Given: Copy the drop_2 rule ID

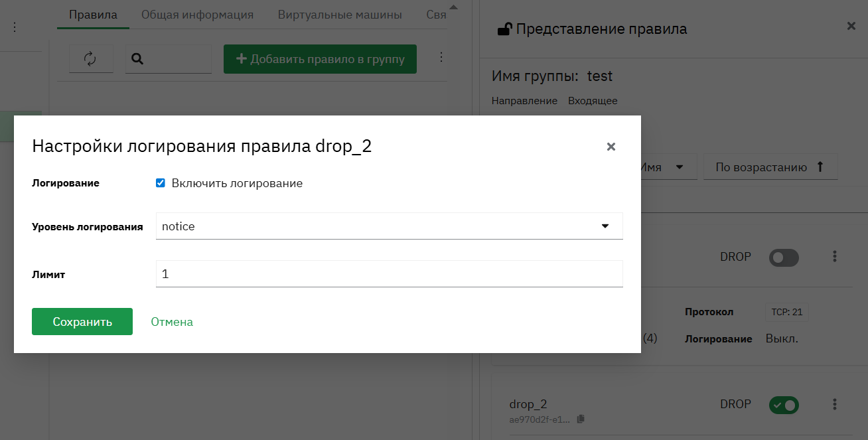Looking at the screenshot, I should pos(581,419).
